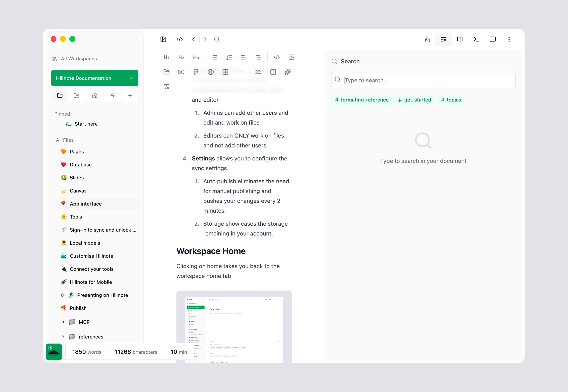This screenshot has height=392, width=568.
Task: Toggle the document search panel icon
Action: click(443, 39)
